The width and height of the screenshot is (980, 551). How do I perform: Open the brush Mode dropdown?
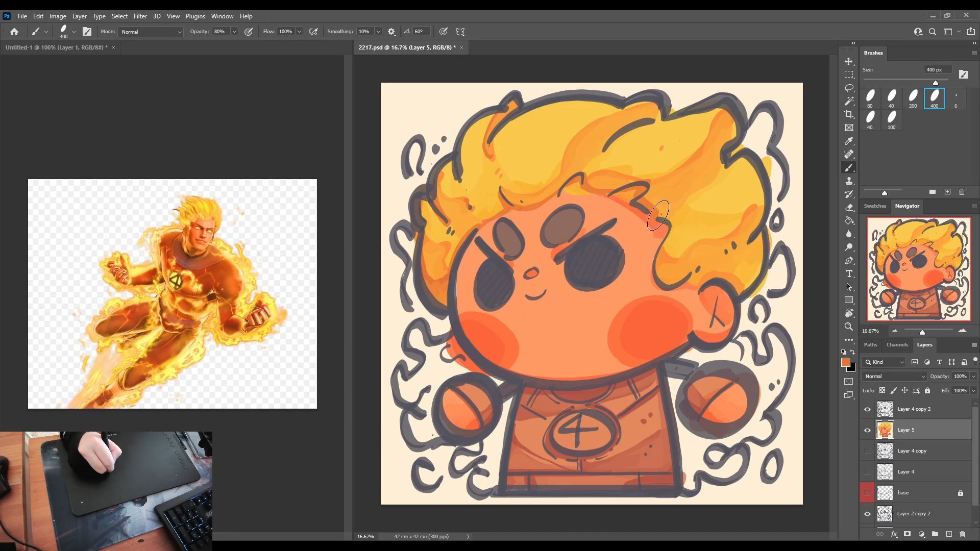pos(151,32)
